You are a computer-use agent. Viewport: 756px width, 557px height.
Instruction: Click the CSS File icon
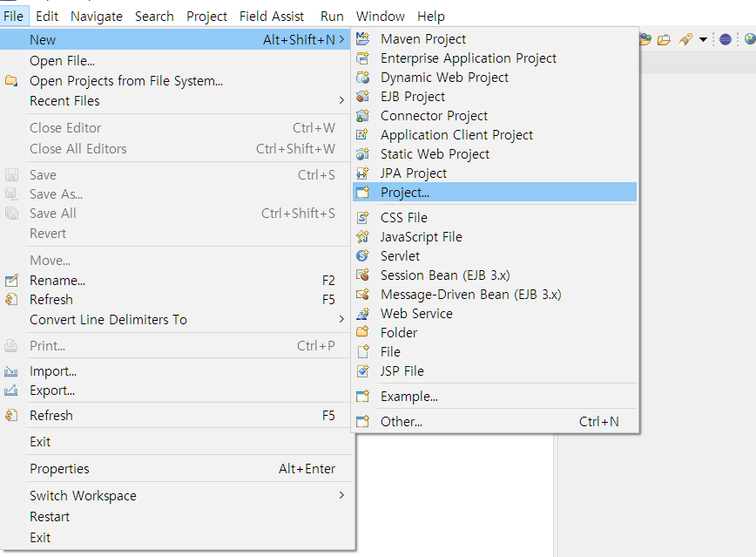coord(362,218)
